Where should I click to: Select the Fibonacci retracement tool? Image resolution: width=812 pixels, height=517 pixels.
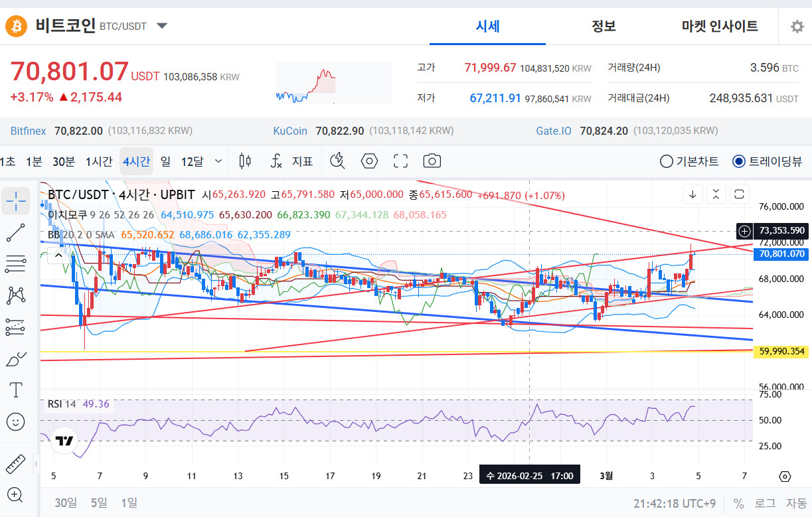[x=15, y=263]
